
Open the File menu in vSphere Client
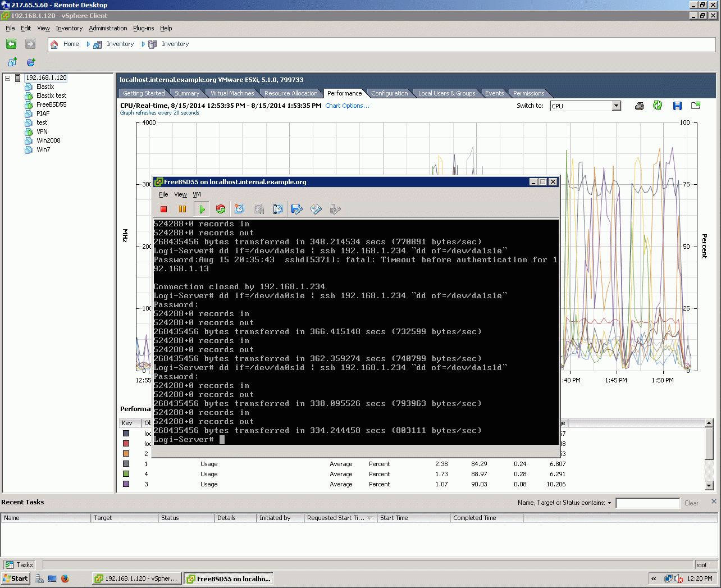point(10,28)
